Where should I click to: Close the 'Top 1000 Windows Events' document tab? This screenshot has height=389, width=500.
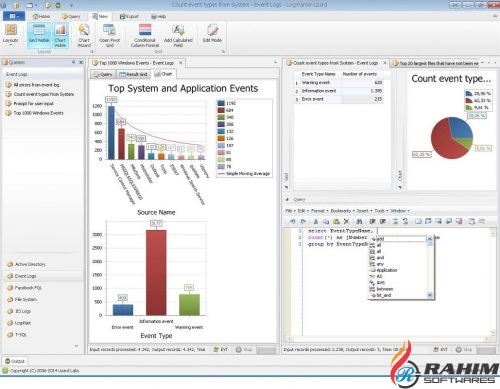tap(180, 63)
